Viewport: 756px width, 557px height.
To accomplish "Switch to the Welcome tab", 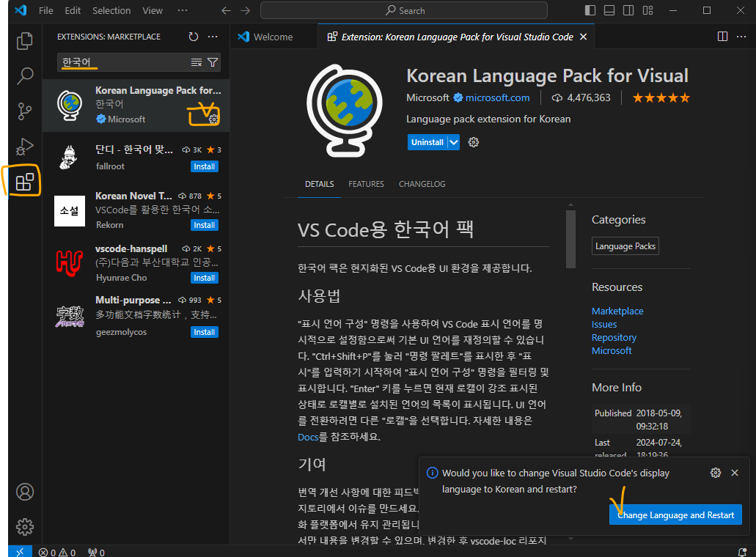I will (274, 37).
